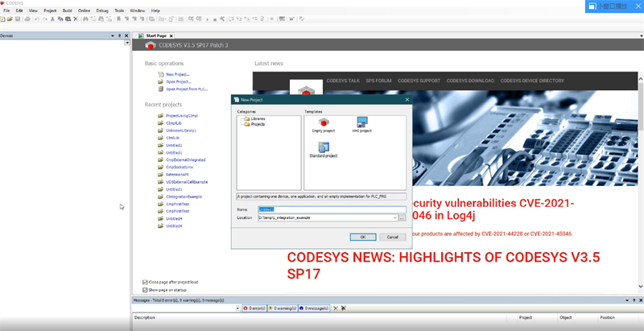Screen dimensions: 644x331
Task: Open Online menu
Action: 85,10
